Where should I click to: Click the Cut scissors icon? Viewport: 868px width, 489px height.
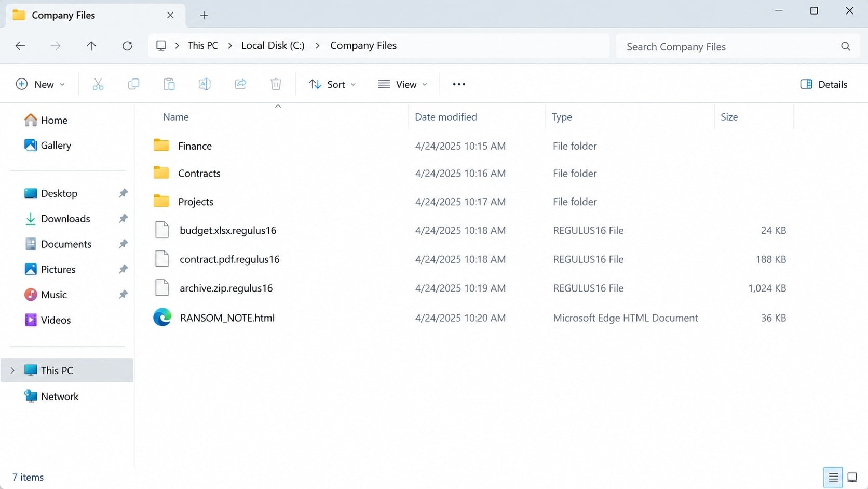[x=98, y=84]
